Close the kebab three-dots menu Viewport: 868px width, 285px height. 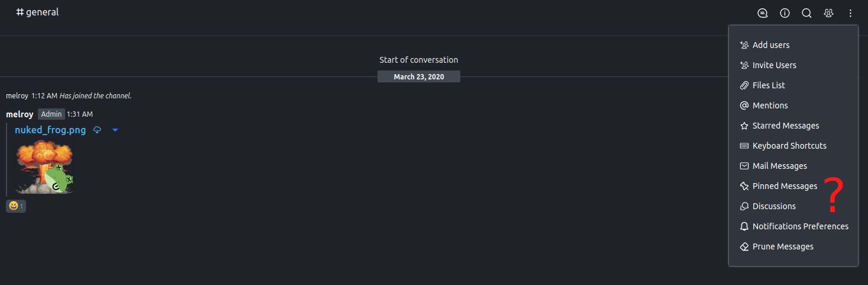(x=850, y=13)
